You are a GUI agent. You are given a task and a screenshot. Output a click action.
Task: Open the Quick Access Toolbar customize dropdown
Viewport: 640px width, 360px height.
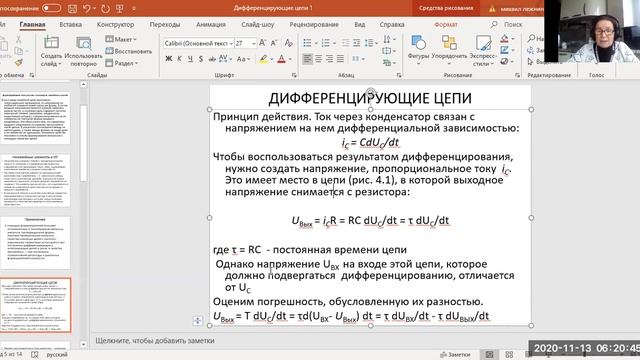click(x=134, y=8)
